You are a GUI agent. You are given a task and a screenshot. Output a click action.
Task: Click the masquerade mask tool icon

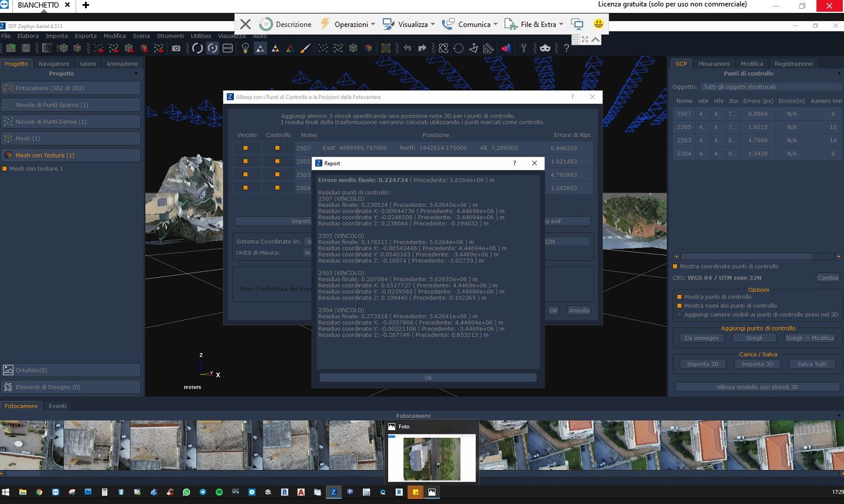click(x=545, y=48)
